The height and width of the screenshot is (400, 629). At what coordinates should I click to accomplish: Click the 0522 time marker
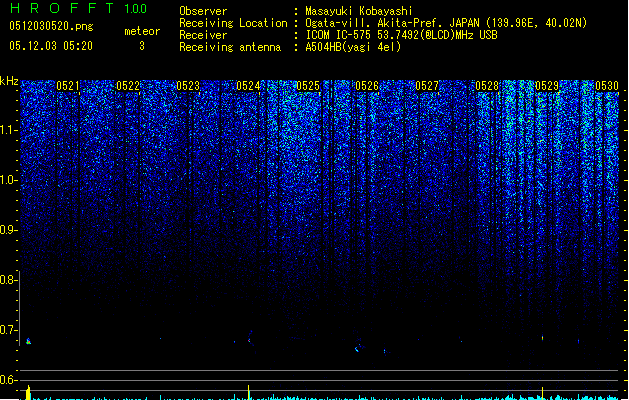pyautogui.click(x=128, y=86)
